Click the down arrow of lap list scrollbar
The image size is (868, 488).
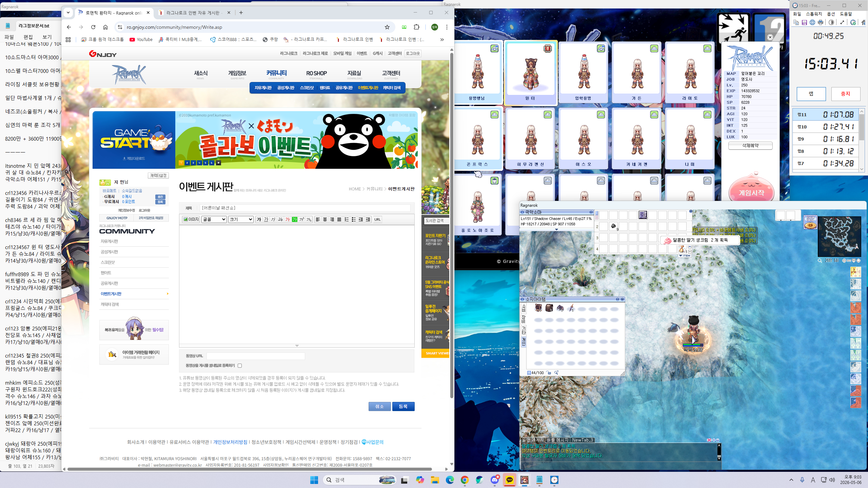coord(862,169)
